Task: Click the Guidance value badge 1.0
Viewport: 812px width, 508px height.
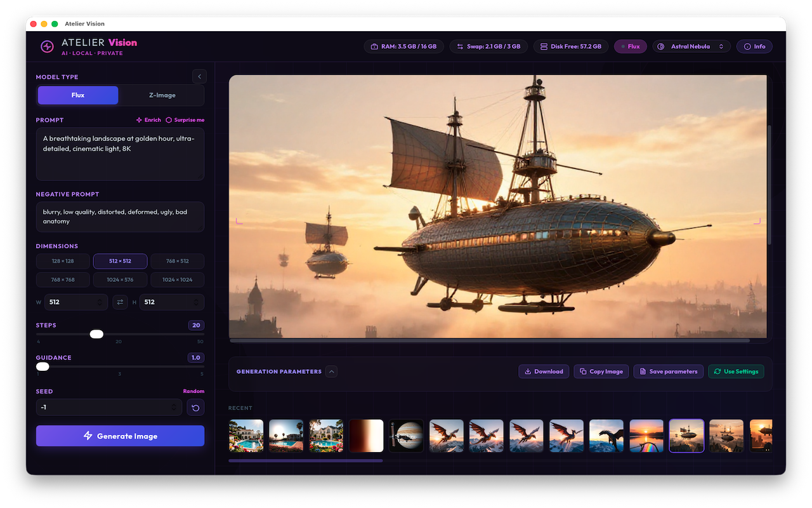Action: [x=196, y=358]
